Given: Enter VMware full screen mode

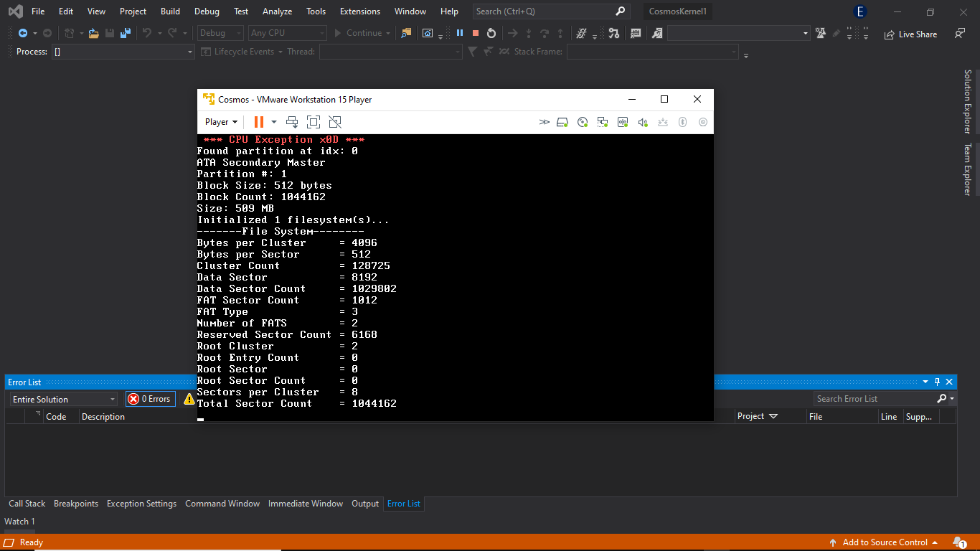Looking at the screenshot, I should coord(314,122).
